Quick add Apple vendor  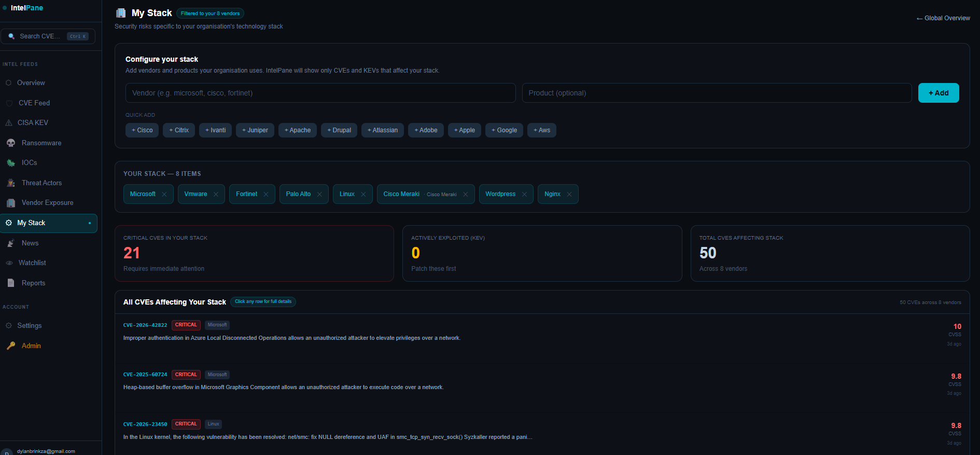pos(465,130)
